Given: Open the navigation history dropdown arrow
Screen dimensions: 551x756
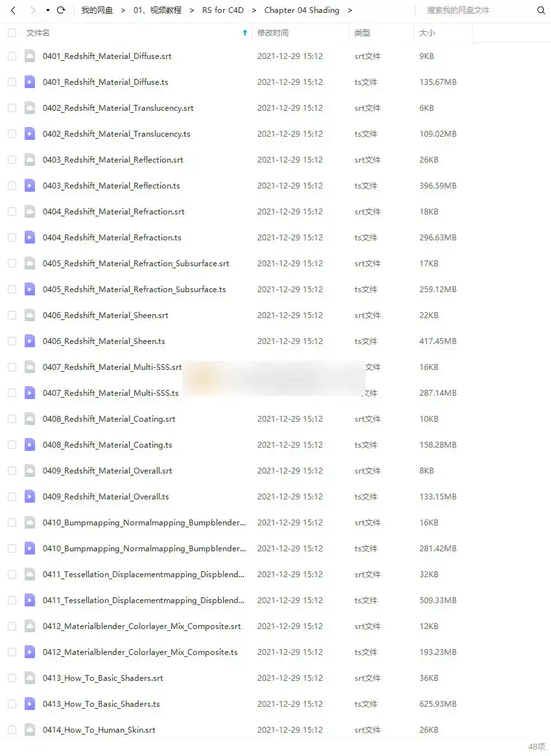Looking at the screenshot, I should (x=47, y=10).
